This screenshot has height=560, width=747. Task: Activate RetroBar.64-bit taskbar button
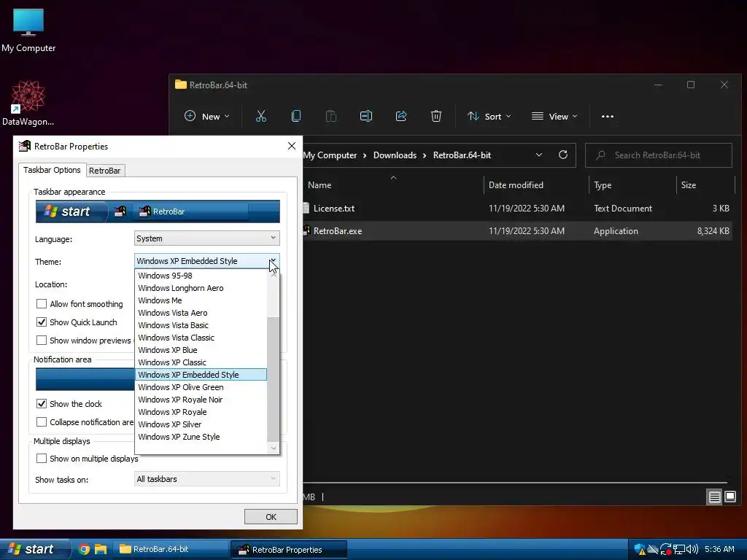tap(171, 549)
